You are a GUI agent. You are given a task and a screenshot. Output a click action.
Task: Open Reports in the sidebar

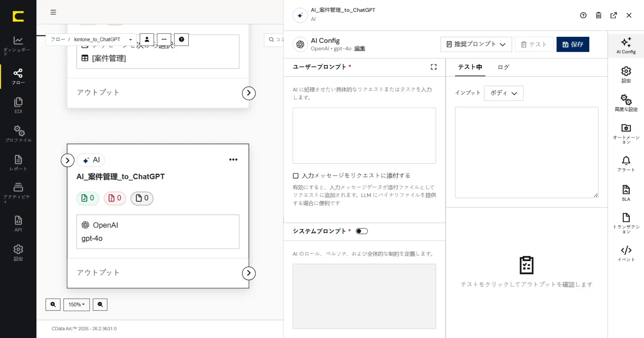tap(18, 163)
